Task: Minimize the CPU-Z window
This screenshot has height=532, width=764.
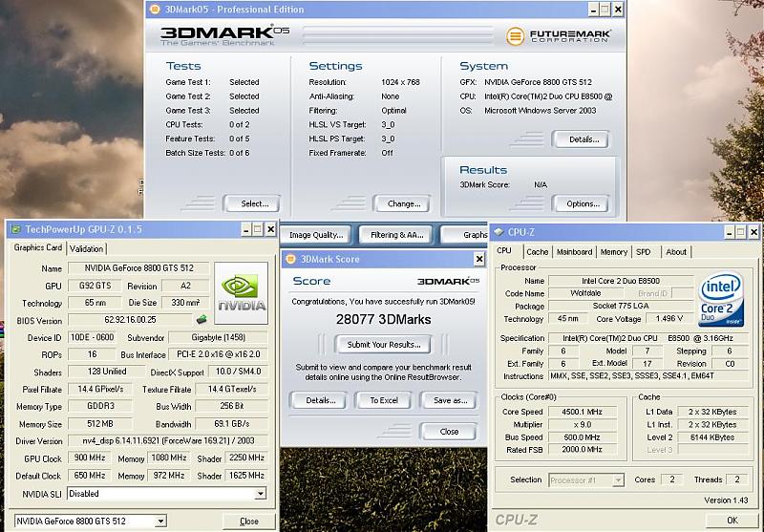Action: click(729, 232)
